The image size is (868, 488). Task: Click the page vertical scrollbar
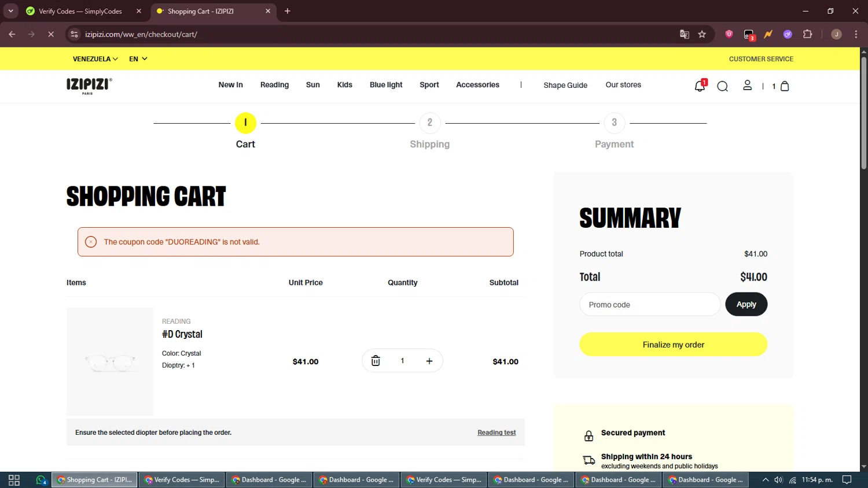pos(863,114)
